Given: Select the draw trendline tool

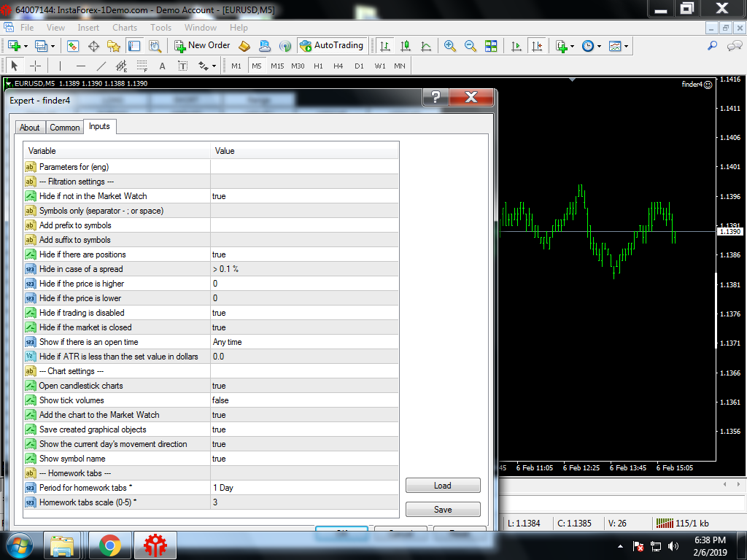Looking at the screenshot, I should click(x=101, y=66).
